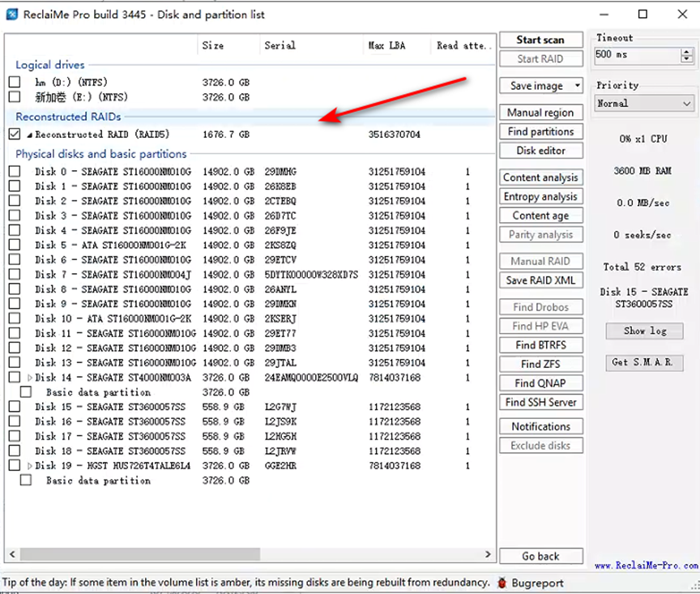Open the Disk editor
The width and height of the screenshot is (700, 594).
(540, 151)
